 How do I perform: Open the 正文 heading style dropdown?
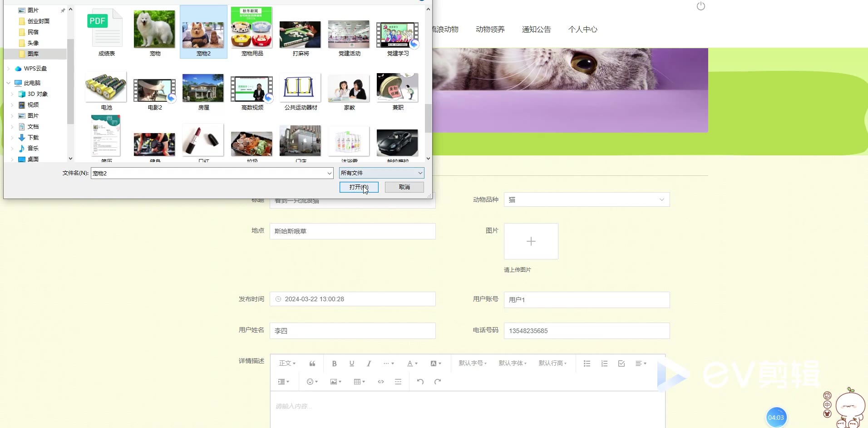click(x=287, y=363)
